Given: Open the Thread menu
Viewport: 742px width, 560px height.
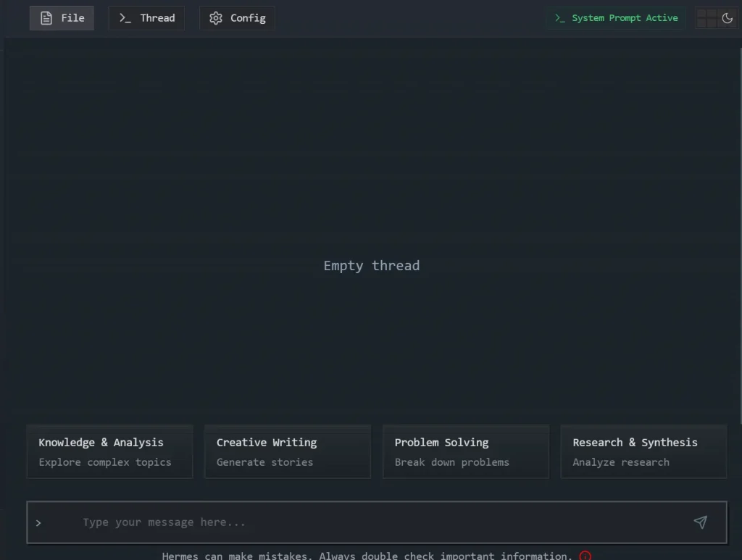Looking at the screenshot, I should coord(146,17).
